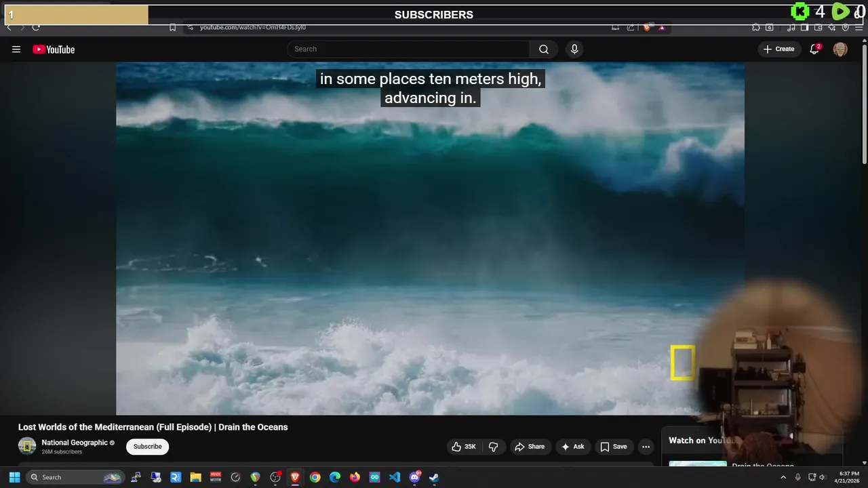The width and height of the screenshot is (868, 488).
Task: Open Windows Start menu
Action: (14, 477)
